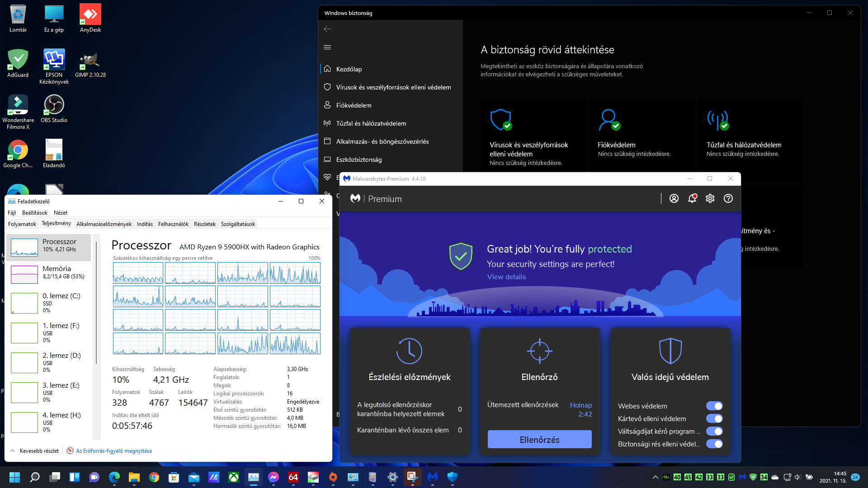Viewport: 868px width, 488px height.
Task: Open Ütemezett ellenőrzések Holnap 2:42 entry
Action: point(539,409)
